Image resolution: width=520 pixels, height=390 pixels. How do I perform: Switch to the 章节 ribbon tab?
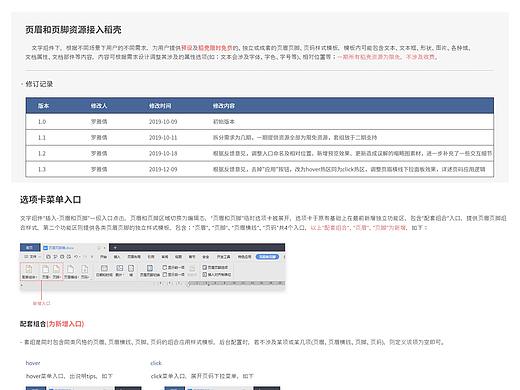[x=192, y=257]
